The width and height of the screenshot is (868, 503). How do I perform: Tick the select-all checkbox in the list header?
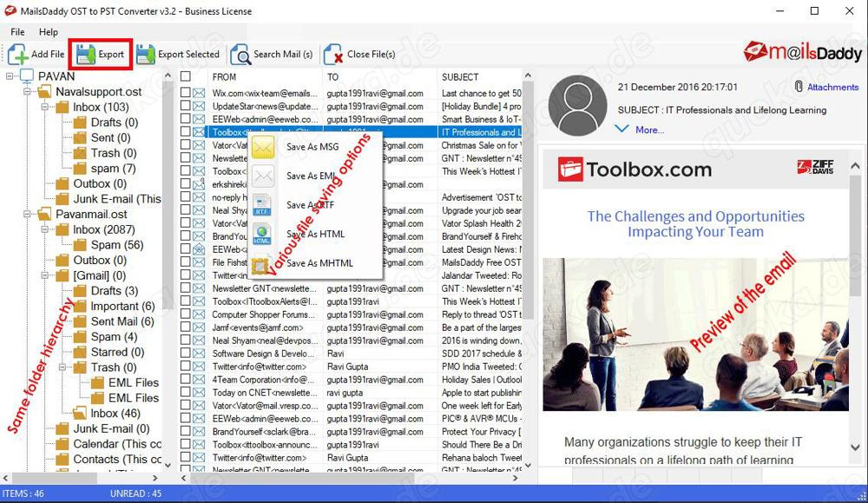[x=185, y=76]
